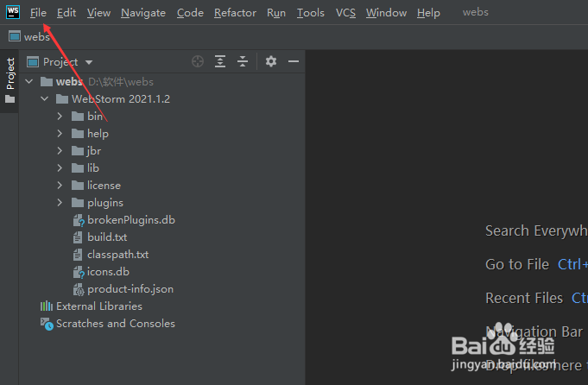Expand the help folder chevron
Viewport: 588px width, 385px height.
point(60,133)
